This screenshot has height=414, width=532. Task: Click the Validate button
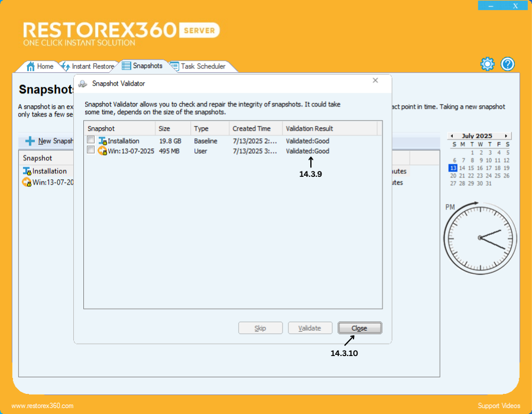click(310, 328)
